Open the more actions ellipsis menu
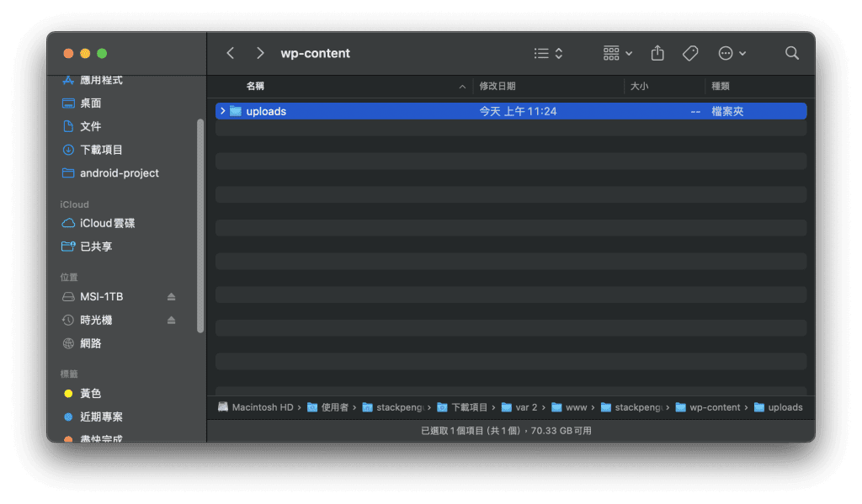862x504 pixels. 732,53
